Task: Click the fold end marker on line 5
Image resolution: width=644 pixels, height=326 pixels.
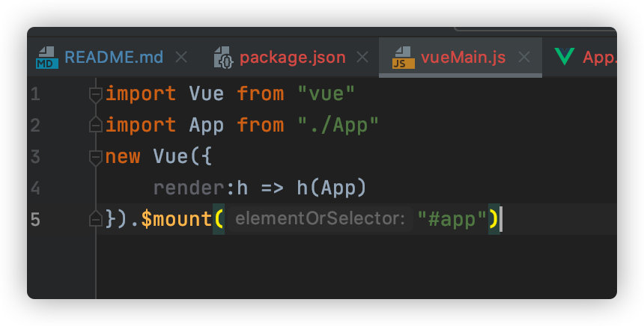Action: 95,219
